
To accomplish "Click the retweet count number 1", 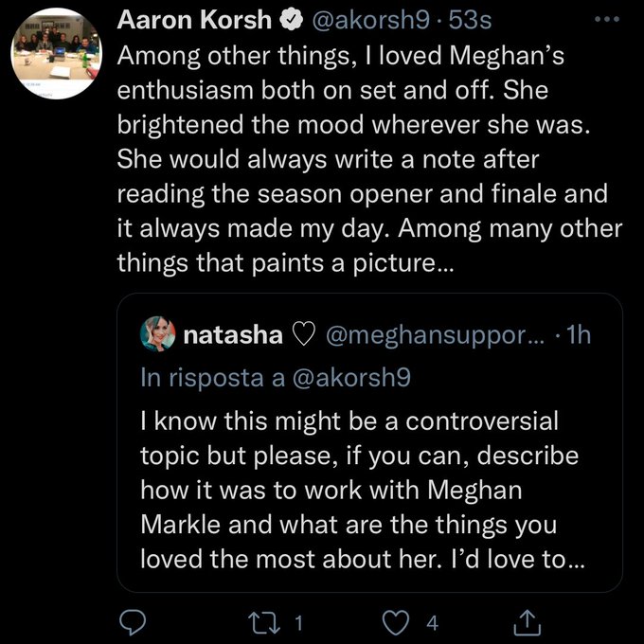I will coord(299,621).
